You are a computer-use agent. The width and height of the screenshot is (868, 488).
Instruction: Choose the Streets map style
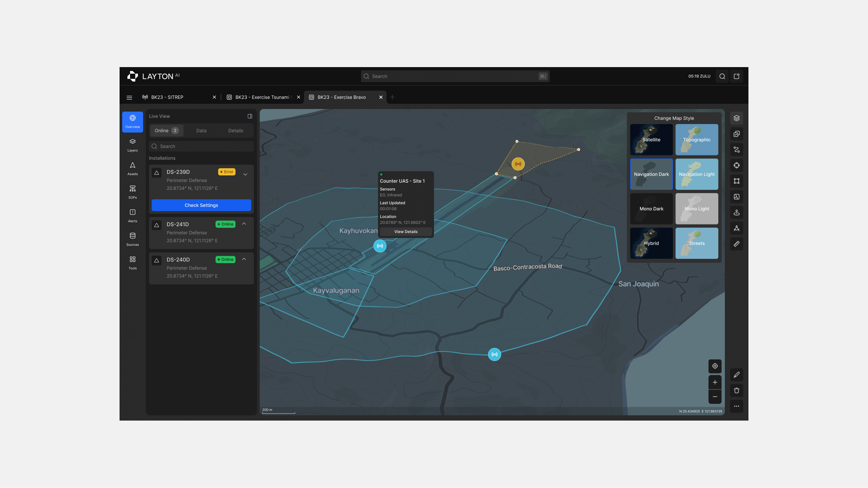pyautogui.click(x=696, y=243)
